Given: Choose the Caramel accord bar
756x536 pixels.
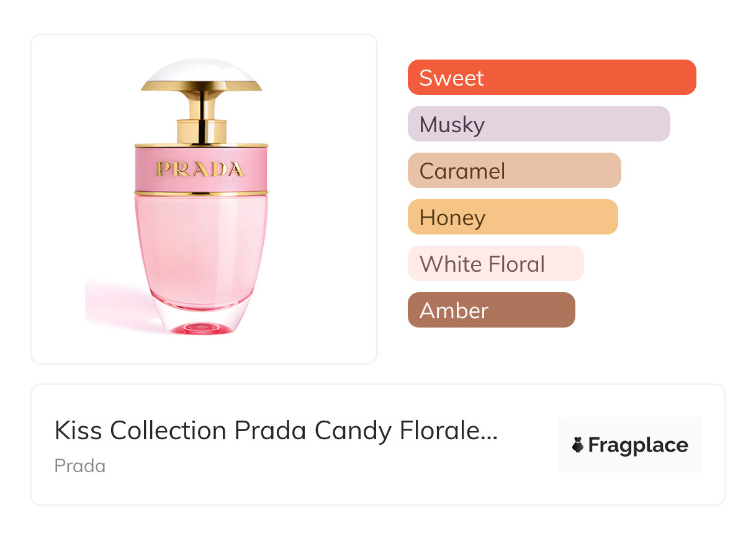Looking at the screenshot, I should coord(514,171).
